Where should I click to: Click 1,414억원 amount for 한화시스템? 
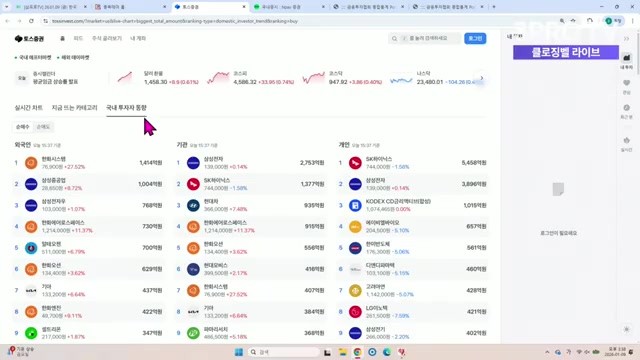(x=151, y=163)
